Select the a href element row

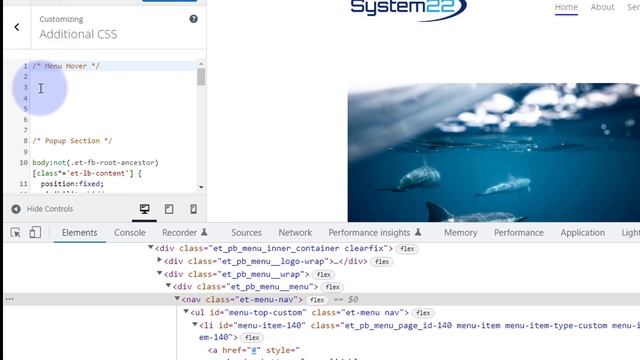[254, 350]
